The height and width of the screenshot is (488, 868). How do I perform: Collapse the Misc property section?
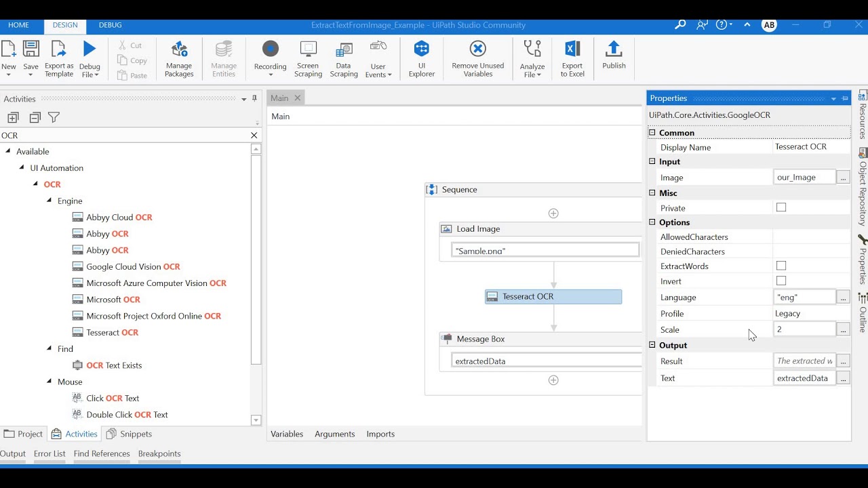point(652,193)
